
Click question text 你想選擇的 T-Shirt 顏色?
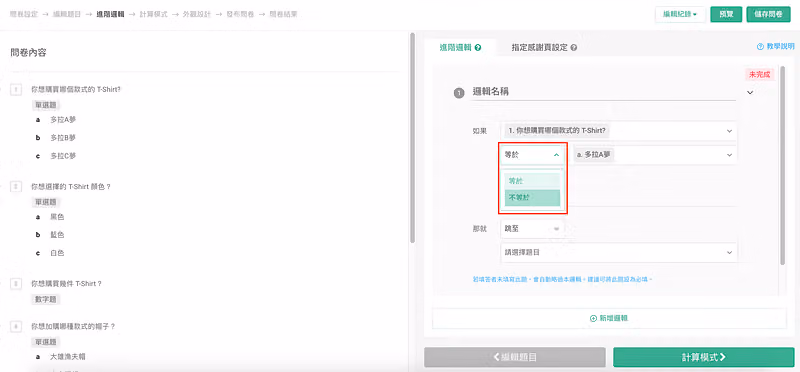(x=71, y=187)
